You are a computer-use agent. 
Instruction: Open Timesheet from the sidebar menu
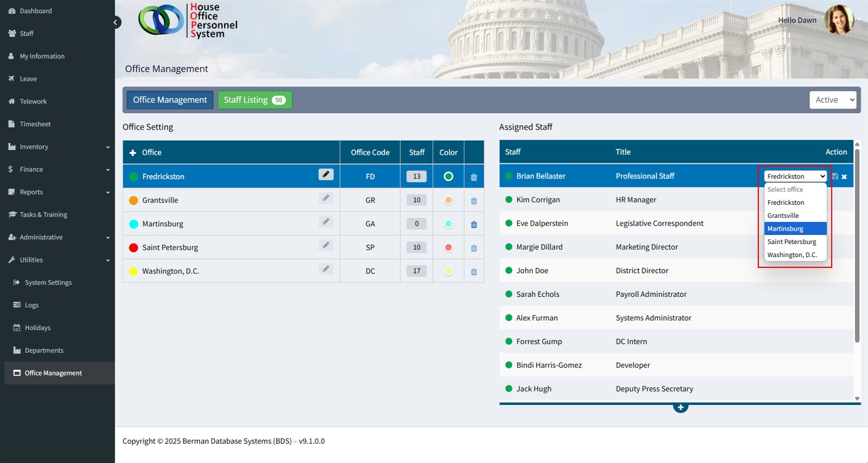coord(35,124)
